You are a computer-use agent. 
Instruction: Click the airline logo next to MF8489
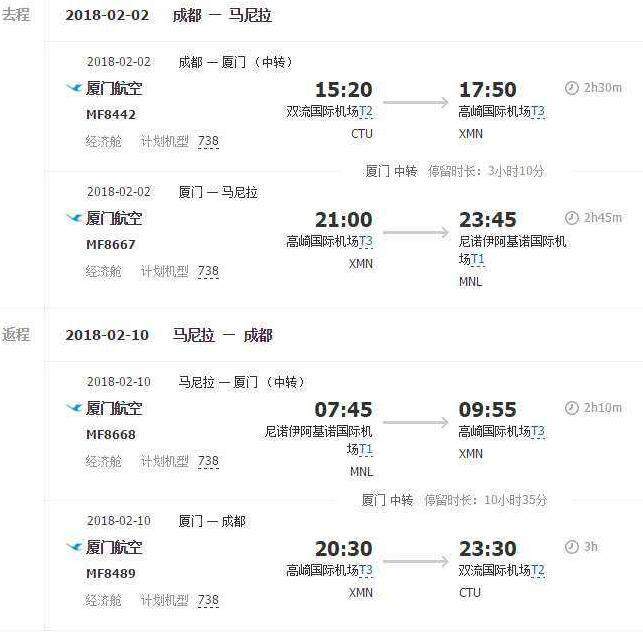[x=73, y=548]
